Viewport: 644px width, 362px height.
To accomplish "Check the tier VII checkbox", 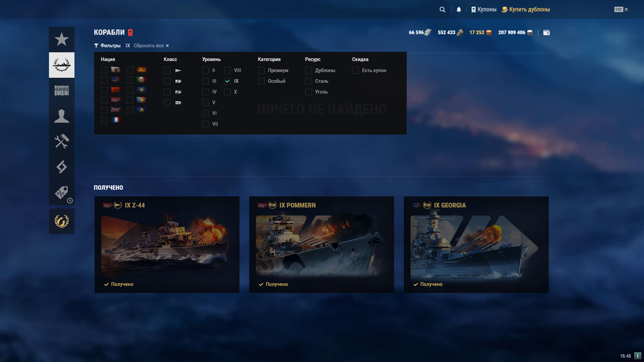I will coord(206,124).
